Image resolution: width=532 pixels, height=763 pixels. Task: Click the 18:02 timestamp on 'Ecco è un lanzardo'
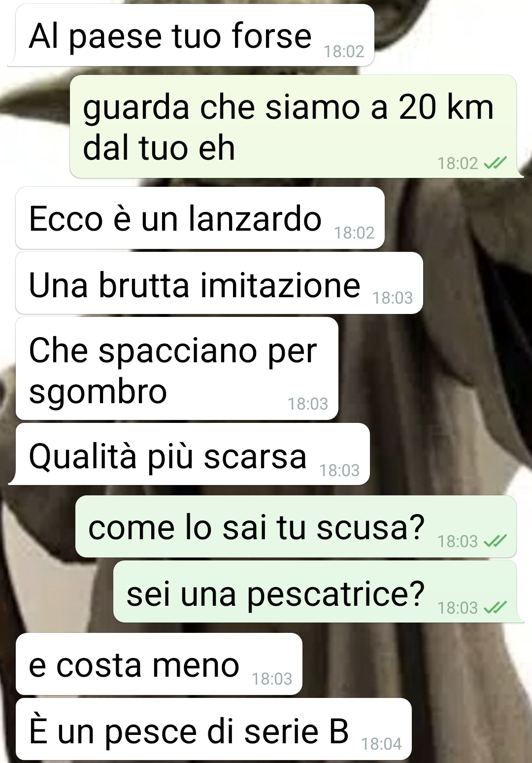[x=355, y=233]
